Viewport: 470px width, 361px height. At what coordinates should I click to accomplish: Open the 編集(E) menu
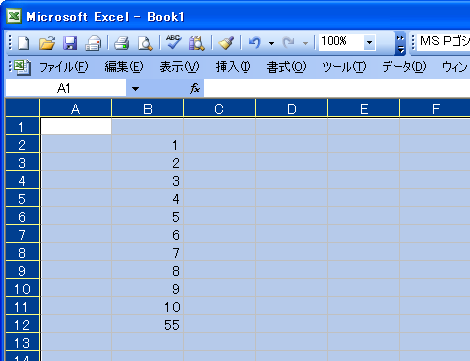(124, 67)
